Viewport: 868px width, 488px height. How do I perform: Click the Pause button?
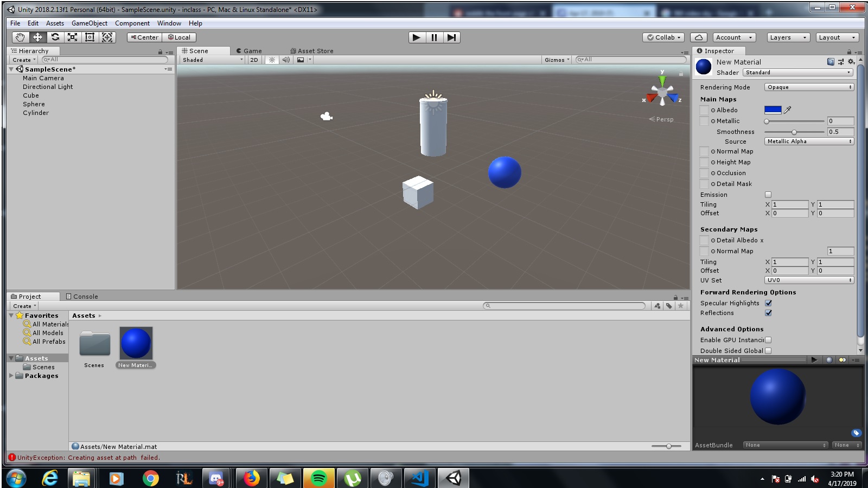tap(434, 37)
